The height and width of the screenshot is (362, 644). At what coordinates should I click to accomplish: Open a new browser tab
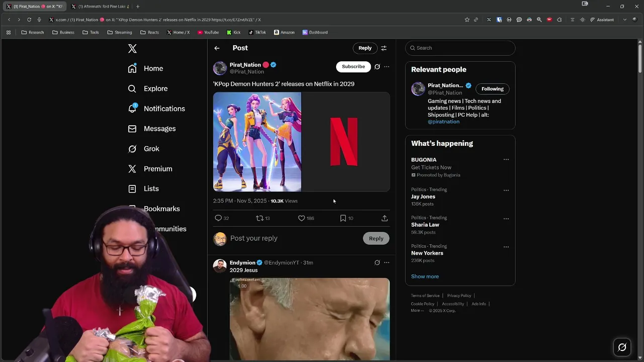click(x=138, y=7)
